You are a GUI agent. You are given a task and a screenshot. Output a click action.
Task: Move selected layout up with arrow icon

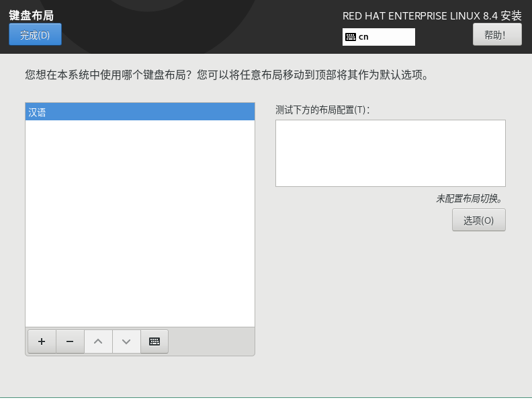click(x=98, y=342)
